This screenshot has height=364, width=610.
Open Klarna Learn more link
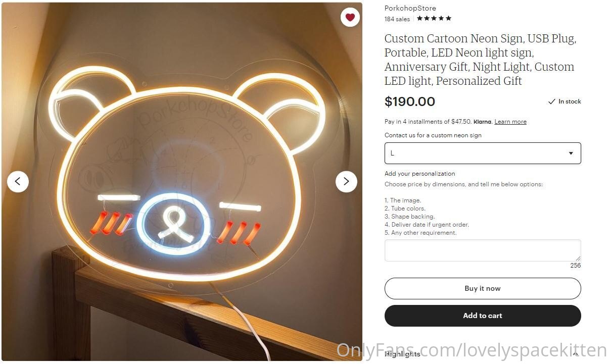pyautogui.click(x=510, y=122)
